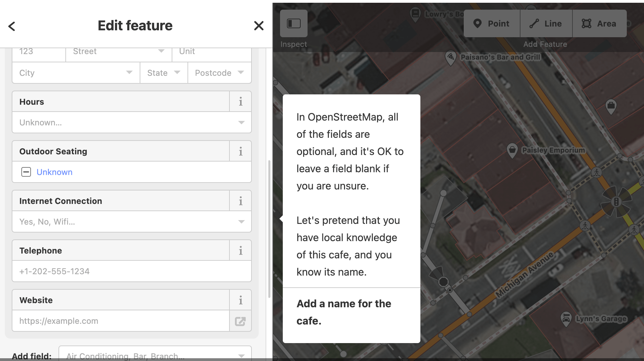Click the Michigan Avenue road label
The height and width of the screenshot is (361, 644).
click(x=525, y=274)
